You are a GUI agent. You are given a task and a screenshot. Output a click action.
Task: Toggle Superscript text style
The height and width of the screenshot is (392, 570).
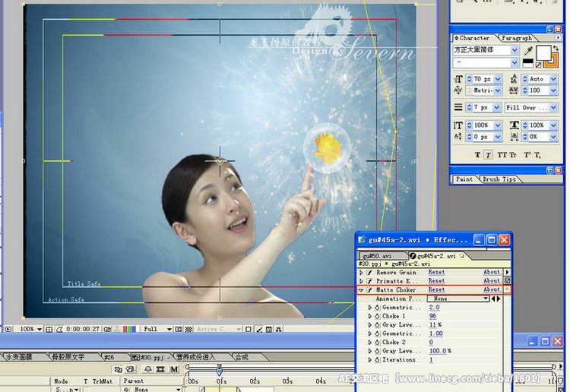[x=527, y=155]
